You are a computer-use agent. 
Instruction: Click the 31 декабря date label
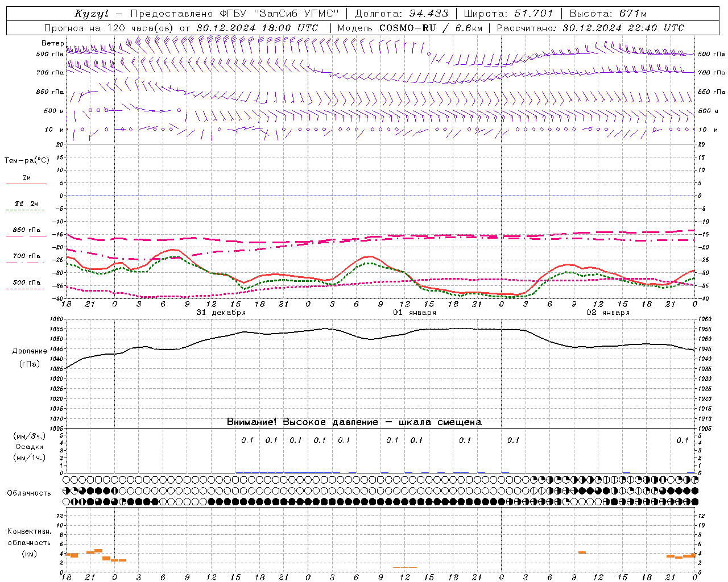(x=221, y=313)
